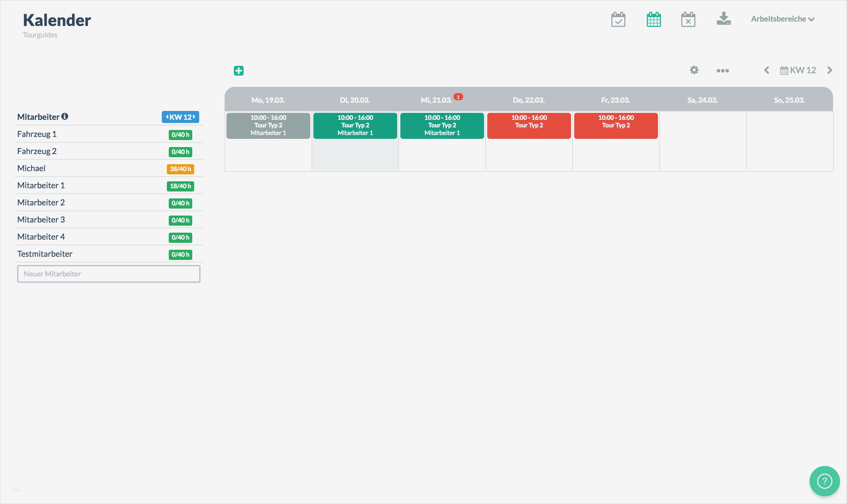Viewport: 847px width, 504px height.
Task: Select the Mi, 21.03. column header
Action: (436, 100)
